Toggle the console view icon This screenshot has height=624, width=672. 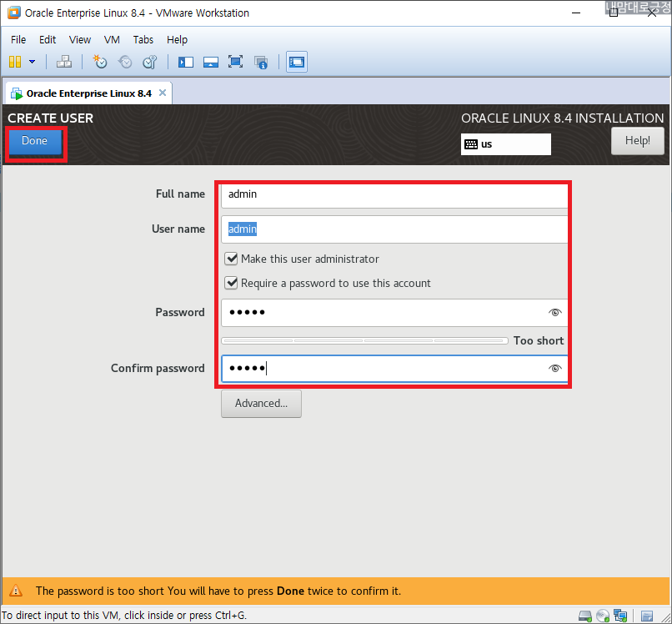(297, 62)
